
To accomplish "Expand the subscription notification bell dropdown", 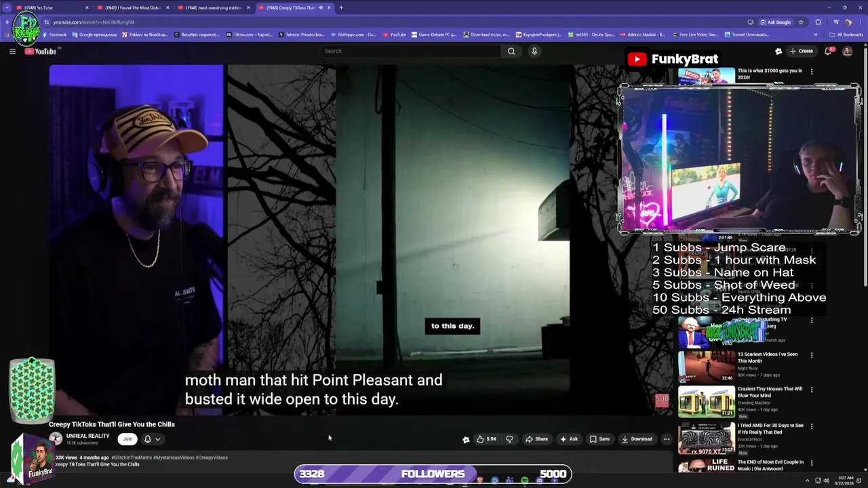I will (x=152, y=439).
